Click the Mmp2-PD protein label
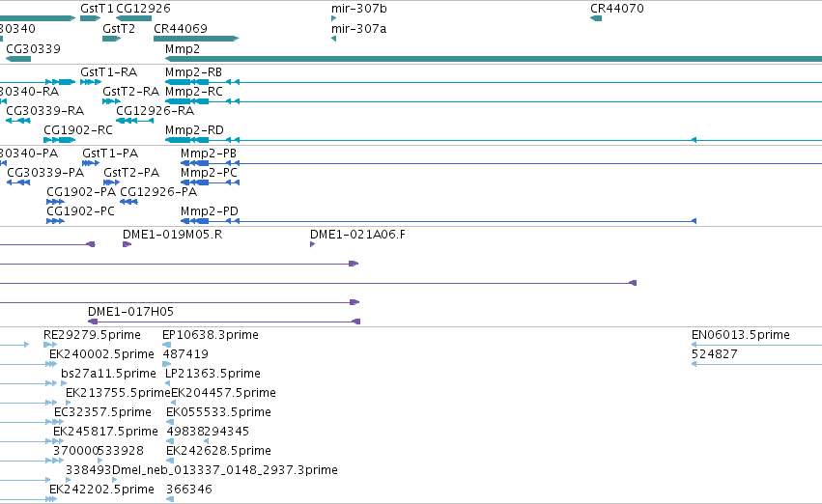Screen dimensions: 822x504 coord(210,211)
